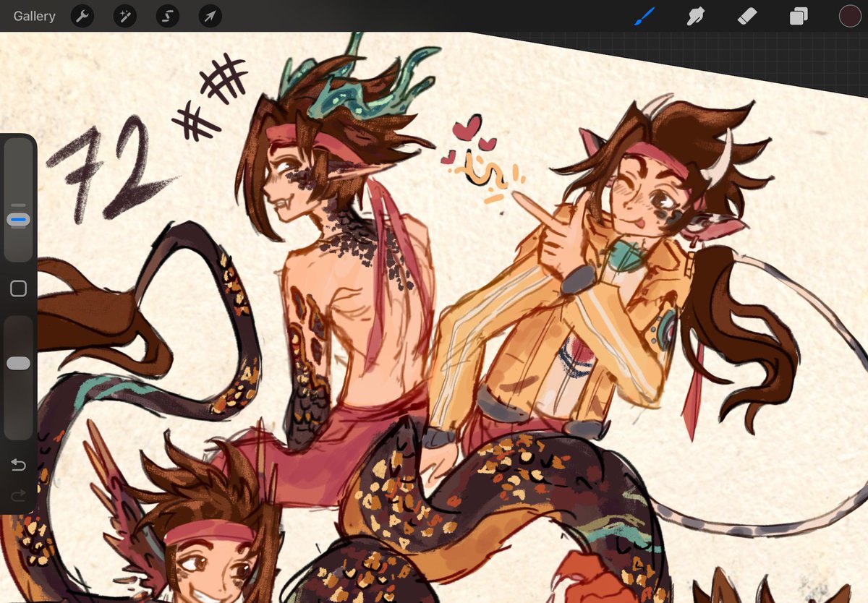Open the smudge brush library
Viewport: 868px width, 603px height.
point(695,16)
